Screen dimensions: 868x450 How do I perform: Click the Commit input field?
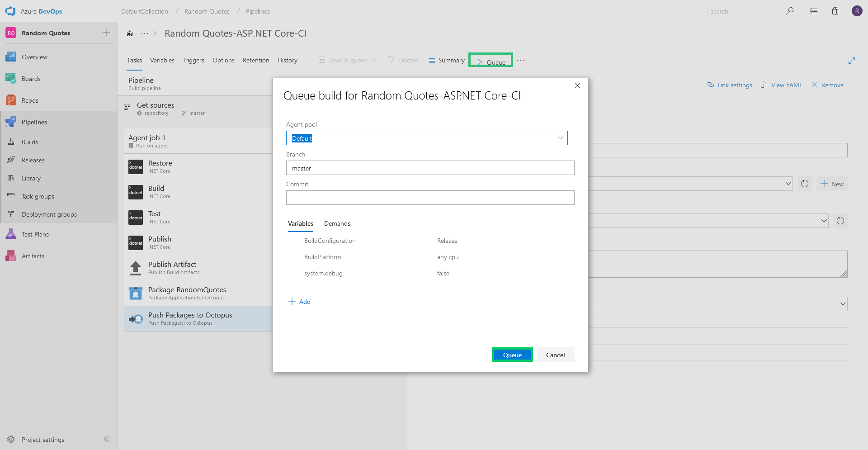click(430, 198)
